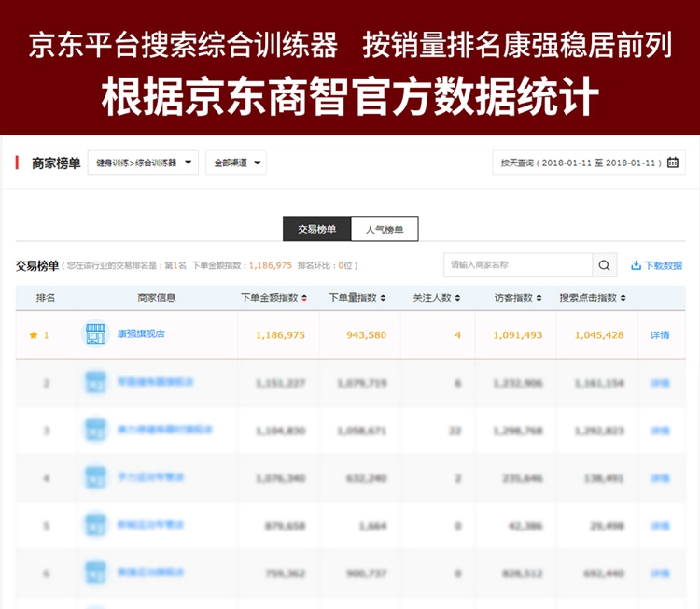Sort by 关注人数 column arrows

[x=458, y=298]
